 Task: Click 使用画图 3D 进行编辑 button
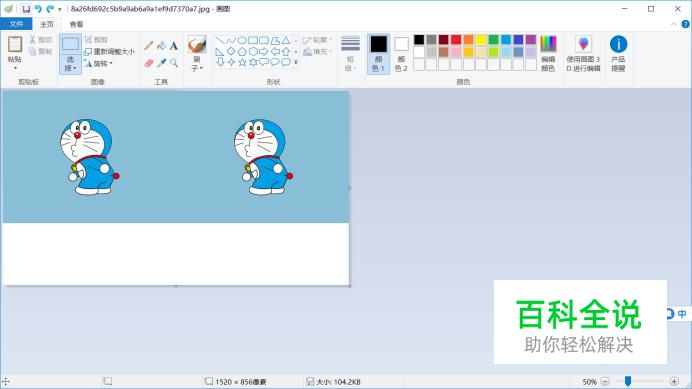pyautogui.click(x=583, y=54)
